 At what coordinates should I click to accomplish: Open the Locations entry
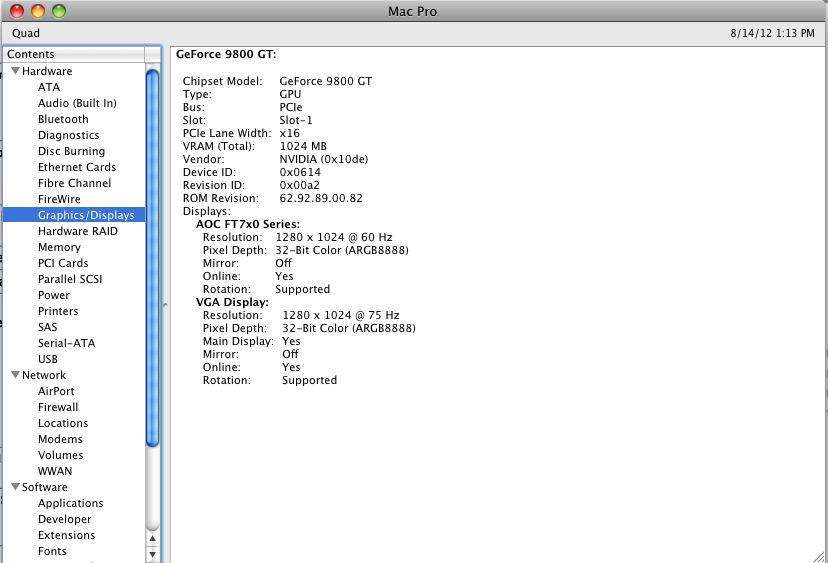coord(63,423)
